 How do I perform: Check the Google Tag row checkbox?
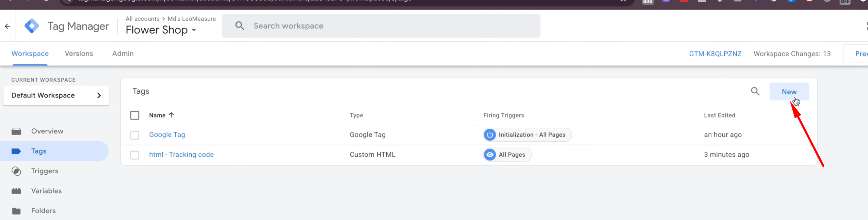click(x=135, y=135)
